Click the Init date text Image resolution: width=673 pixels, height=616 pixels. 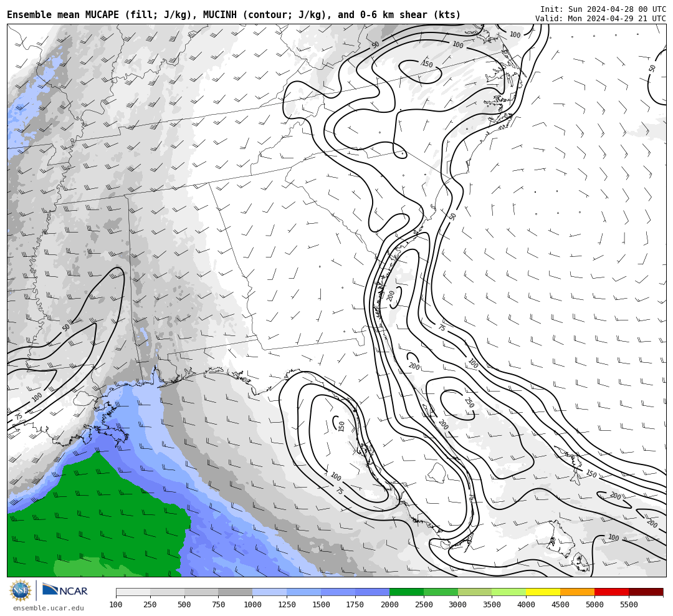tap(603, 9)
